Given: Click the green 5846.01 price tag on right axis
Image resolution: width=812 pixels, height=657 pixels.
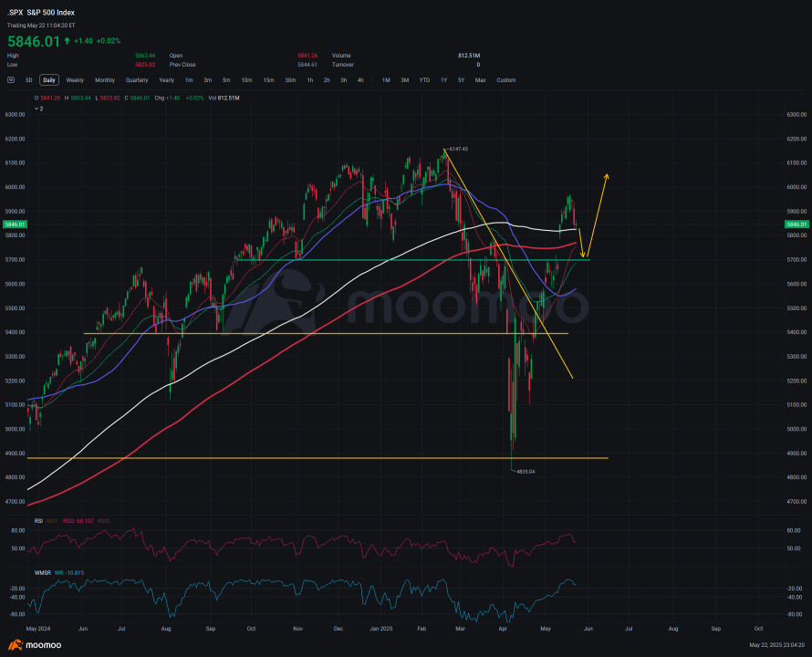Looking at the screenshot, I should point(796,224).
